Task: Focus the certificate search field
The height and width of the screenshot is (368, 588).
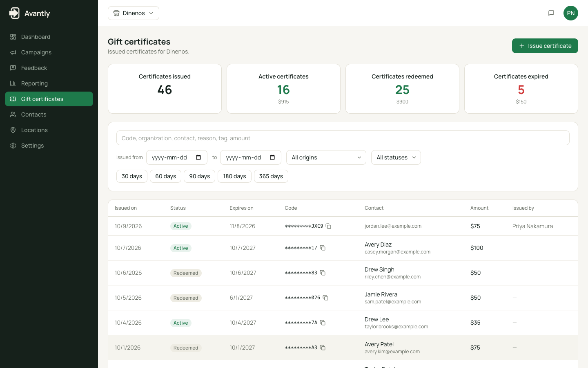Action: pos(343,138)
